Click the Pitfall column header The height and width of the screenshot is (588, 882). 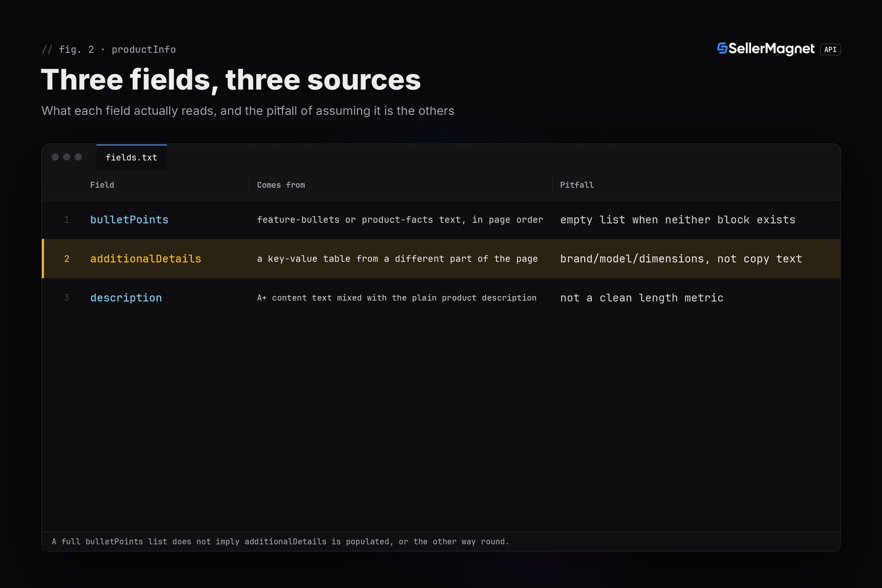point(577,185)
